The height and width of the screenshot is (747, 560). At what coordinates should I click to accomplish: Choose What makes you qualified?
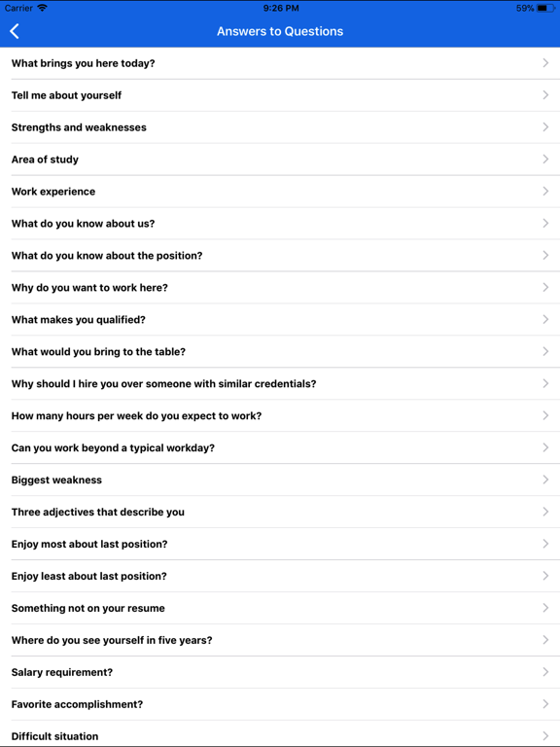tap(280, 319)
